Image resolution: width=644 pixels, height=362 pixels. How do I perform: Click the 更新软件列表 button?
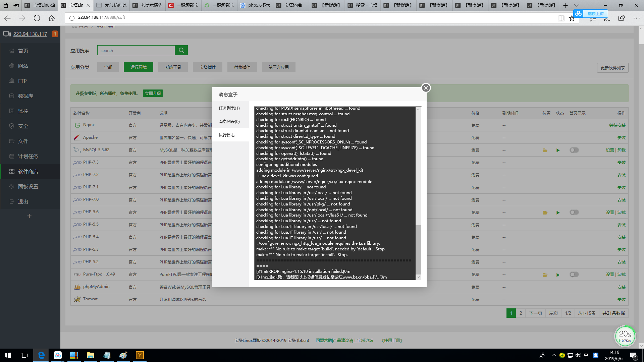[612, 67]
